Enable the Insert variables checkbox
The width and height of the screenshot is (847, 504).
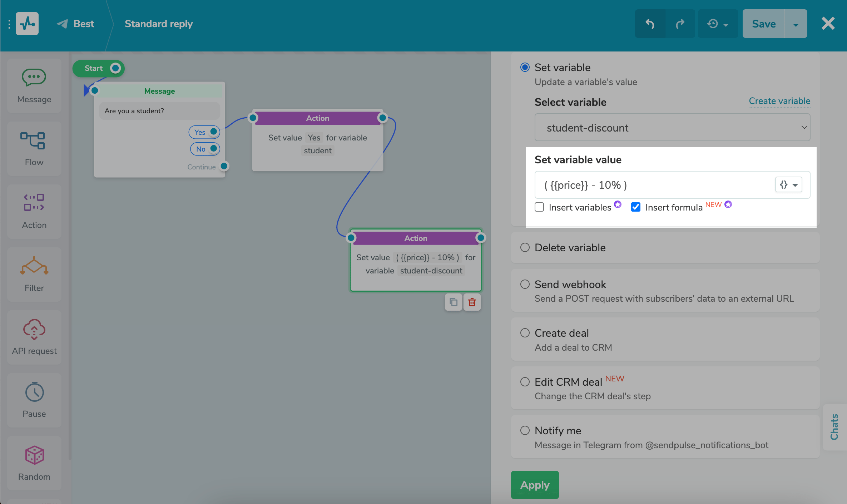(539, 207)
